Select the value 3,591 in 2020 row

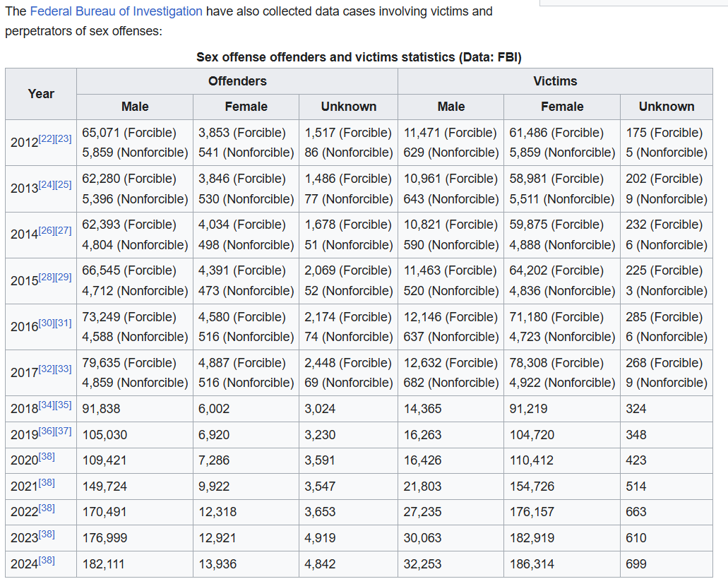[320, 460]
